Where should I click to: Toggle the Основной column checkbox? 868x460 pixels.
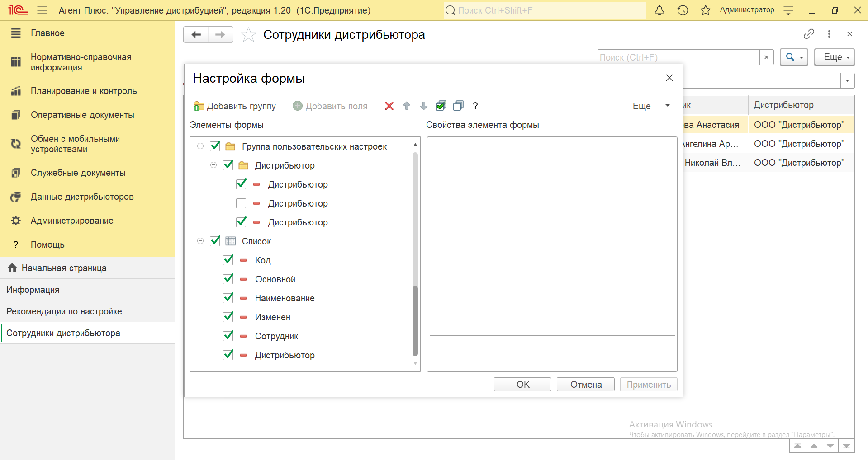pyautogui.click(x=228, y=279)
